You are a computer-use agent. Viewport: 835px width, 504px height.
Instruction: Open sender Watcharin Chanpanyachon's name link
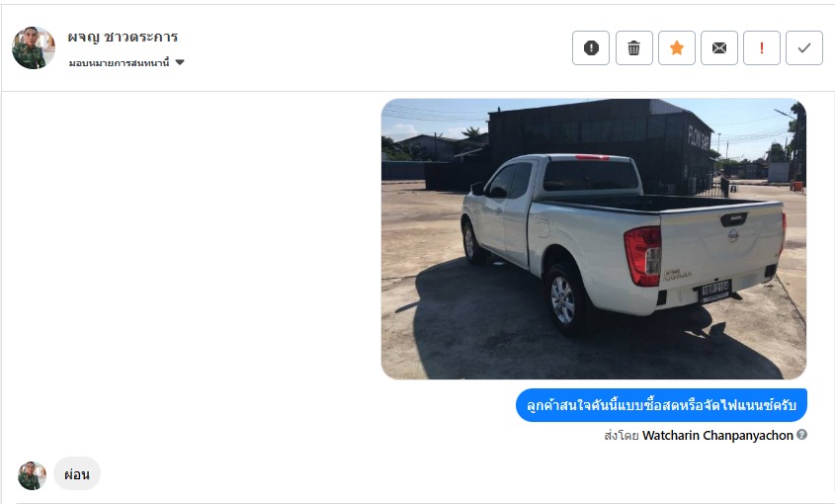717,435
